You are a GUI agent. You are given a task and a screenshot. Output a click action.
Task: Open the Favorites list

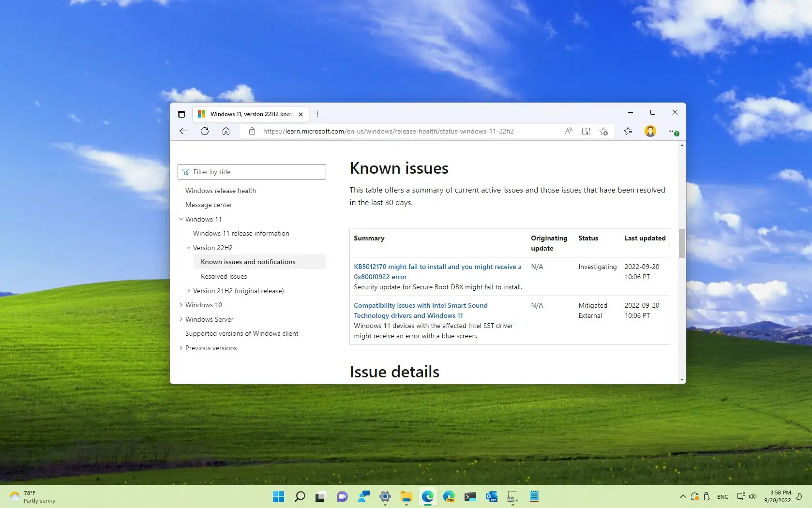tap(628, 131)
